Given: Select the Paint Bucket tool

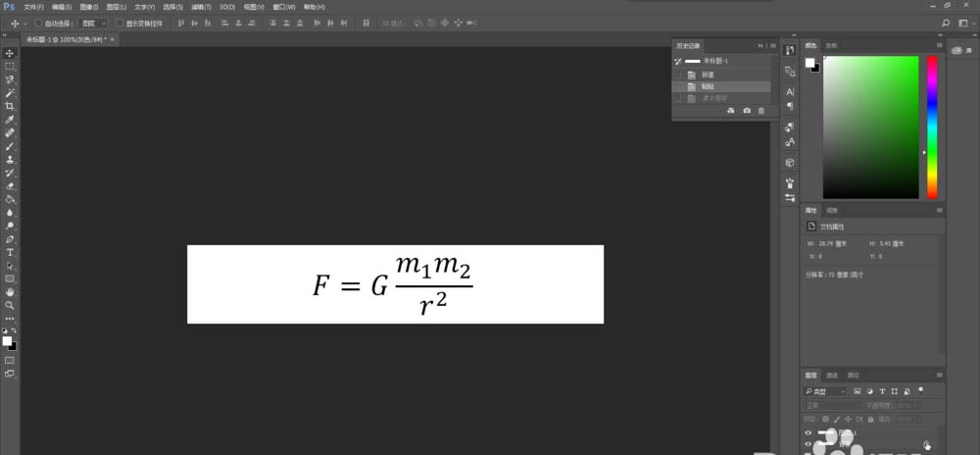Looking at the screenshot, I should tap(10, 199).
